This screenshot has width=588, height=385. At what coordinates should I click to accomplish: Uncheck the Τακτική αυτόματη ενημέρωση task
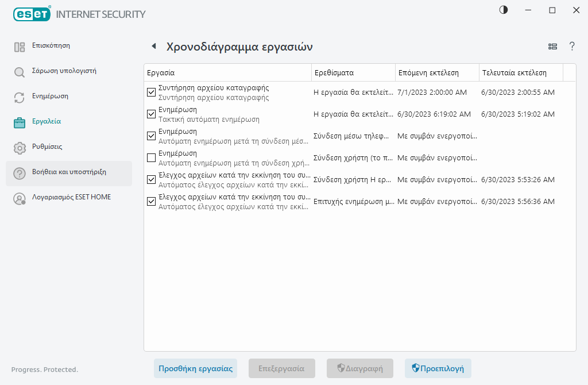click(152, 114)
